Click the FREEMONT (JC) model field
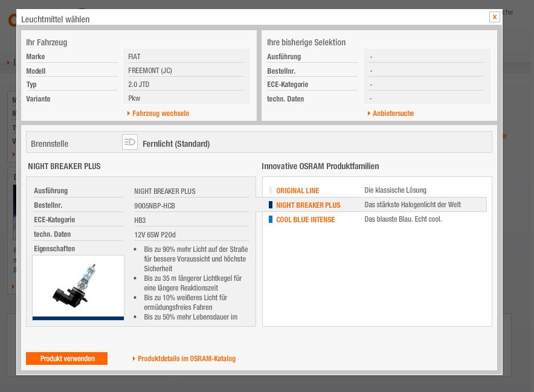The width and height of the screenshot is (534, 392). click(x=150, y=71)
